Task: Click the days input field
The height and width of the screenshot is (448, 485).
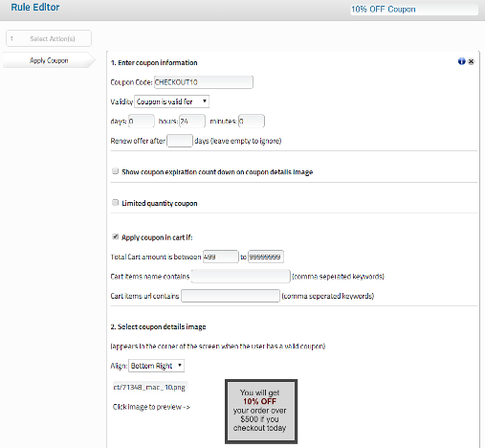Action: pyautogui.click(x=142, y=122)
